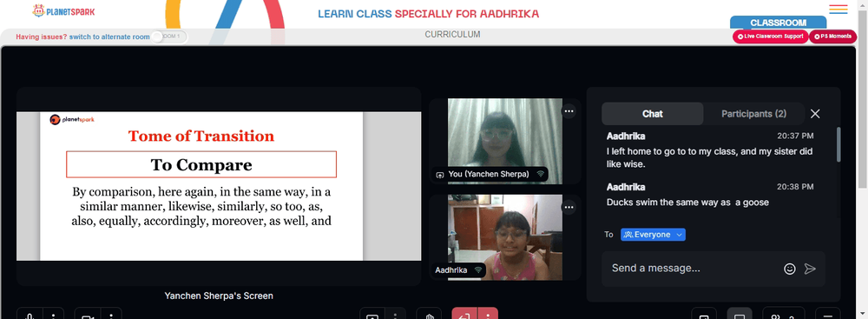Open more options on Yanchen Sherpa's video tile
868x319 pixels.
pos(569,111)
